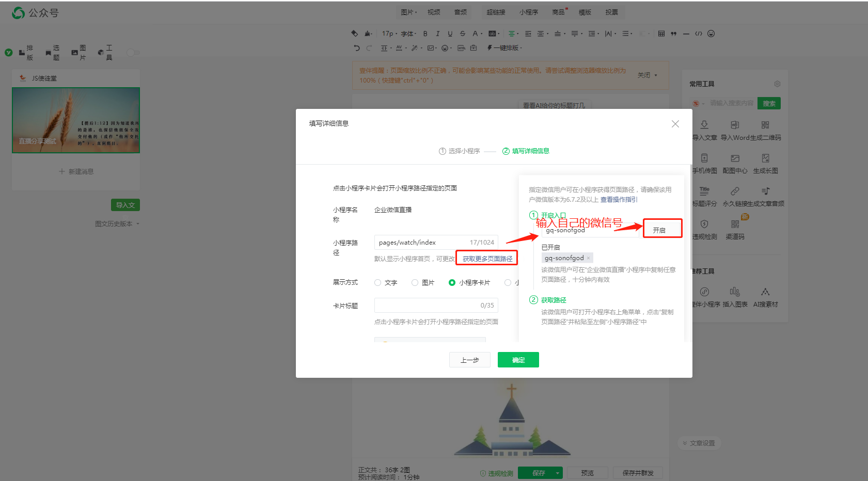868x481 pixels.
Task: Click the 卡片标题 input field
Action: [436, 306]
